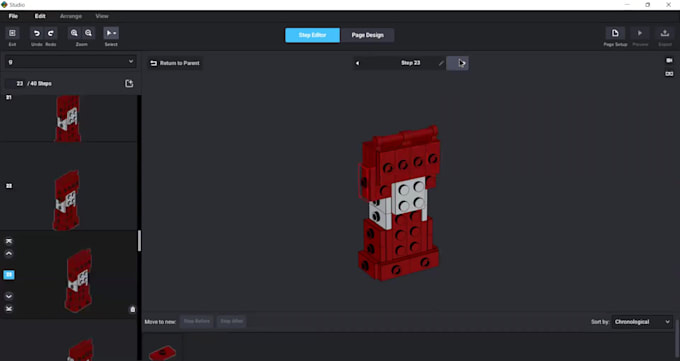Delete step 23 with the trash icon
Screen dimensions: 680x361
[x=133, y=309]
